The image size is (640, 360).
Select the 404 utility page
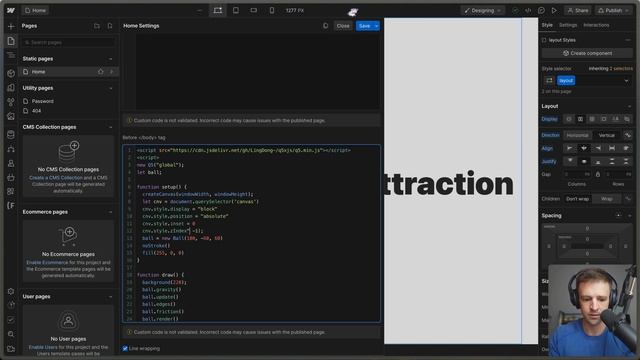click(x=37, y=111)
